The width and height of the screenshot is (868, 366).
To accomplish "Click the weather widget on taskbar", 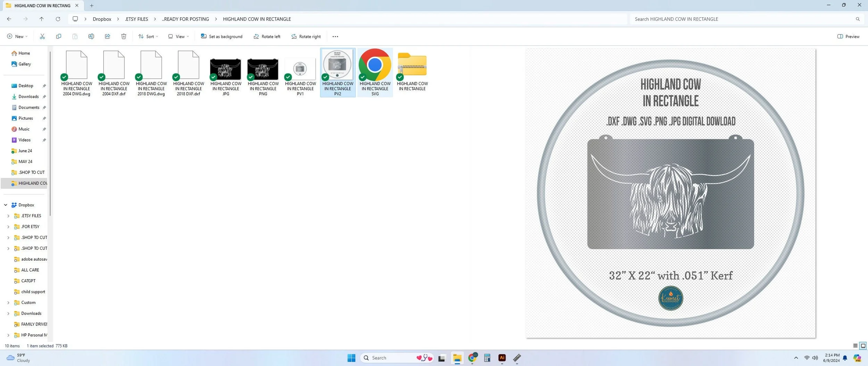I will (18, 358).
